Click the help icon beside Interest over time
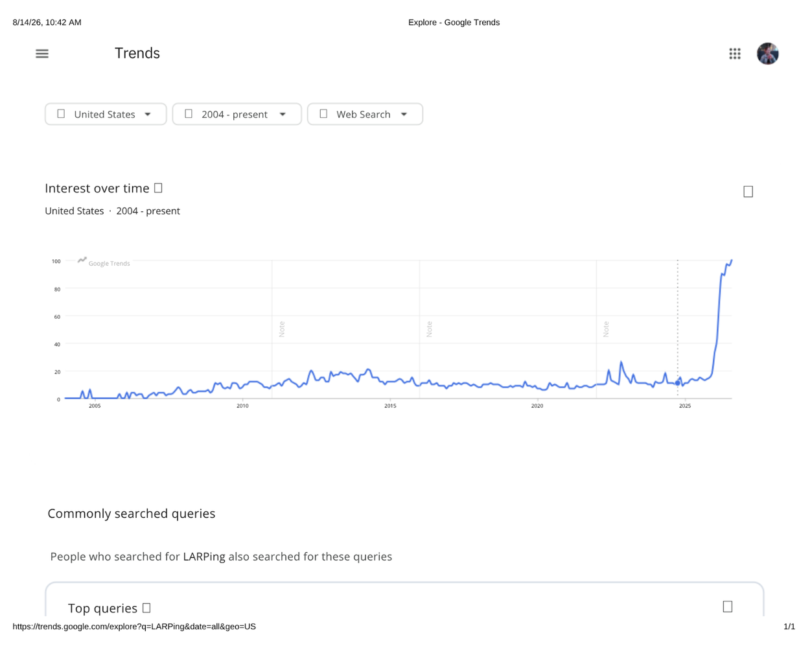Viewport: 812px width, 648px height. coord(158,188)
